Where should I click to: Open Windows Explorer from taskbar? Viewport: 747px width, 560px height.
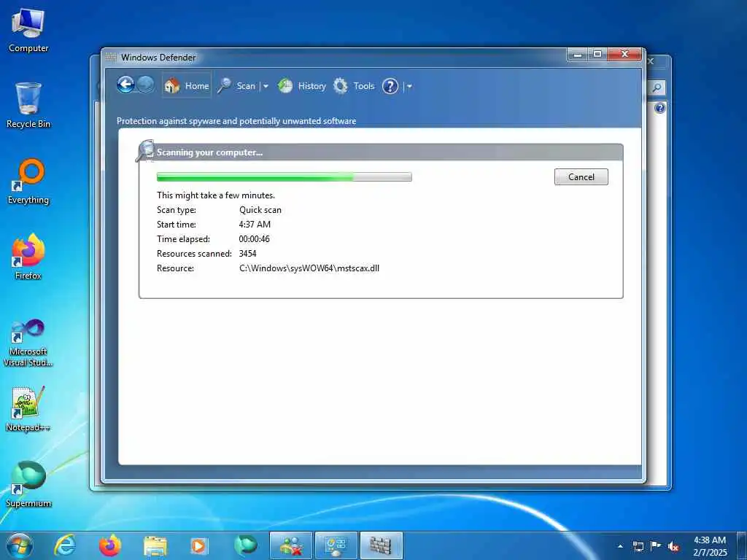[155, 545]
